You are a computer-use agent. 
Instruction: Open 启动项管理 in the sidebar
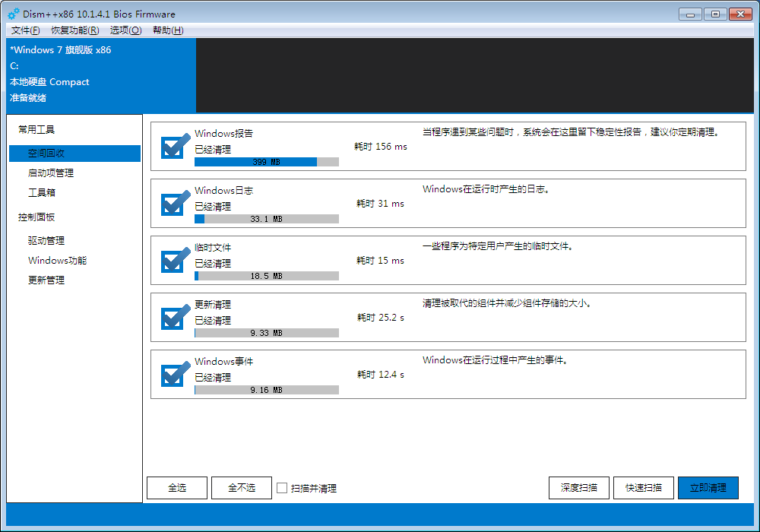pyautogui.click(x=51, y=173)
